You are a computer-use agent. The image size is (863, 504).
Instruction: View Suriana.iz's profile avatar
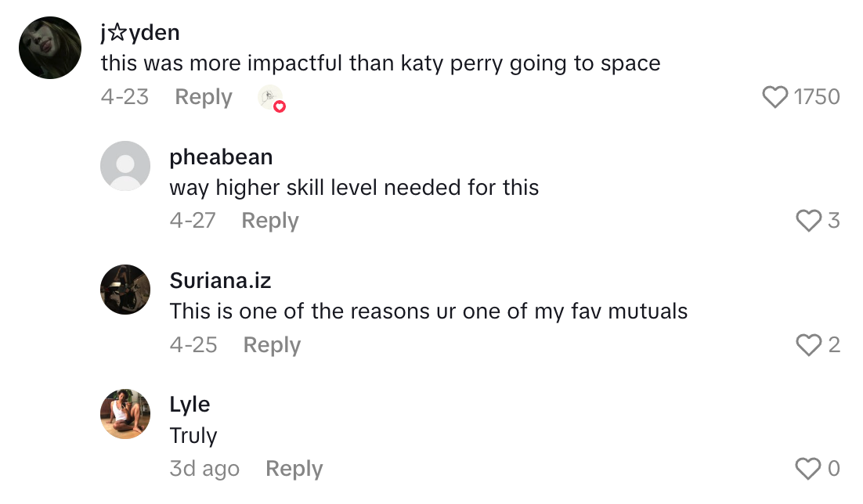[125, 290]
